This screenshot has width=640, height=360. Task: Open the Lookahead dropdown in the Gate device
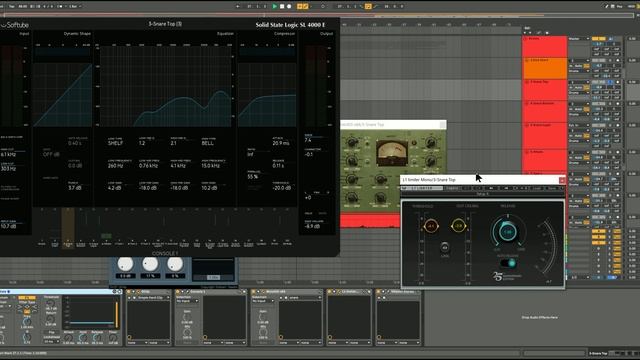tap(51, 341)
